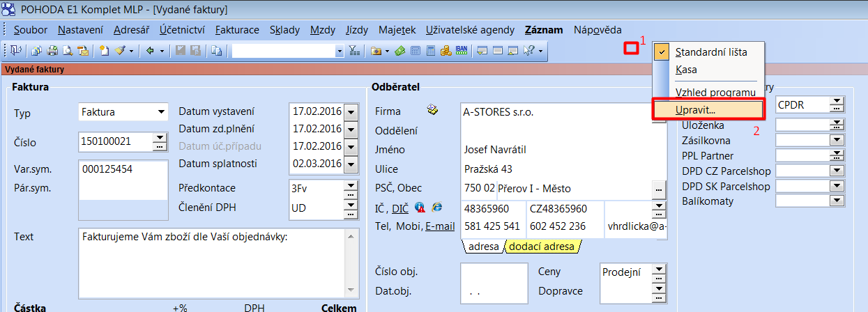This screenshot has width=868, height=312.
Task: Click the help pointer question-mark icon
Action: [x=529, y=50]
